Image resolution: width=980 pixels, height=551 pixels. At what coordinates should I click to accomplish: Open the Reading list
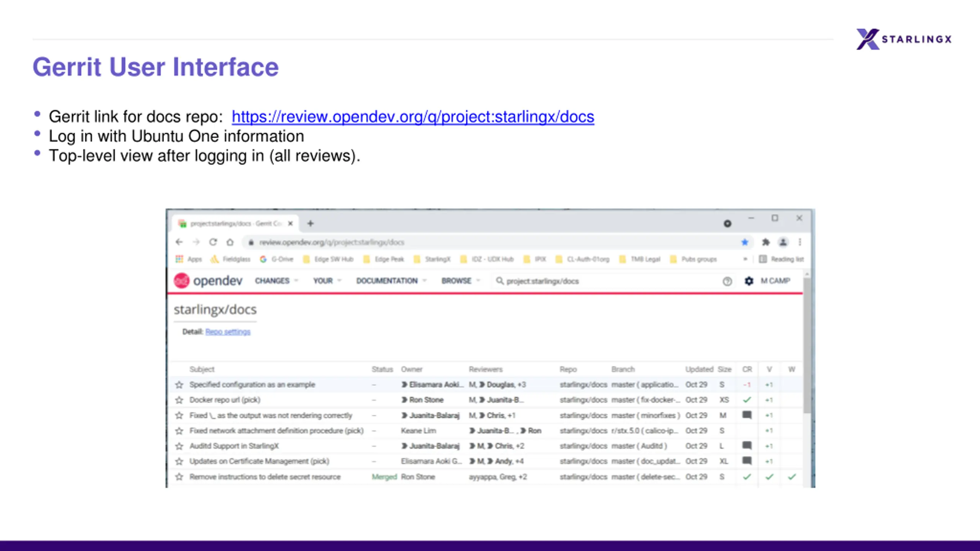tap(781, 259)
